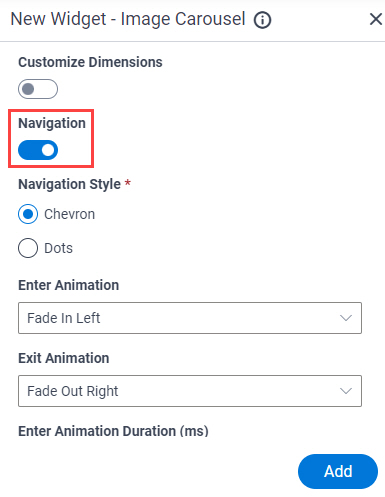Click the Chevron option label
This screenshot has height=497, width=385.
pyautogui.click(x=70, y=214)
